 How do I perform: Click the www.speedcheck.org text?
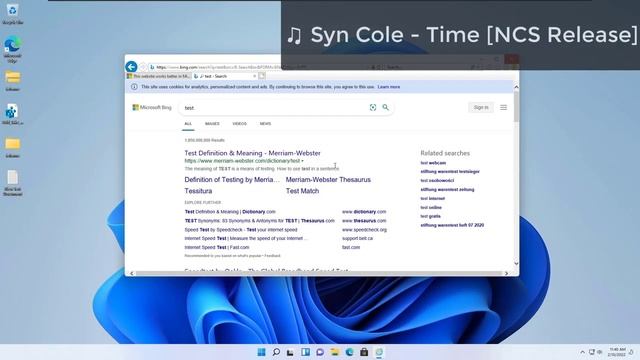point(364,230)
